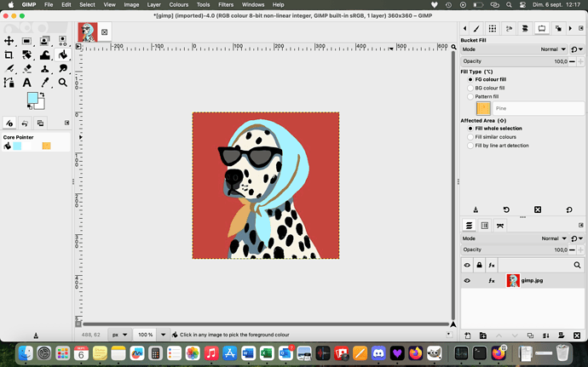
Task: Open Bucket Fill Mode dropdown
Action: coord(514,49)
